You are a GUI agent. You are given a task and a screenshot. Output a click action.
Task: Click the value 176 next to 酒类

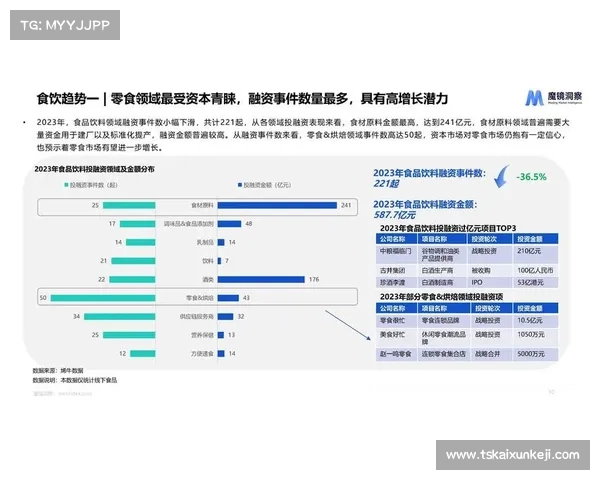[x=314, y=279]
